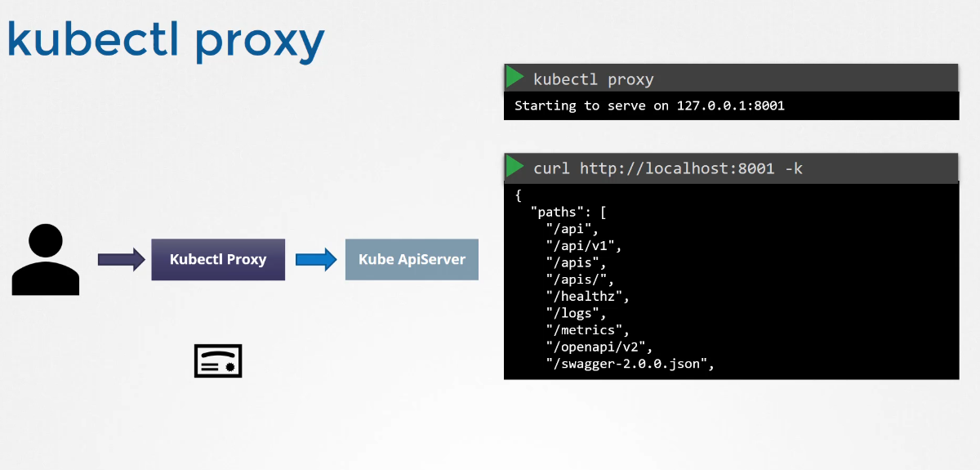
Task: Click the "/logs" path entry
Action: [x=577, y=313]
